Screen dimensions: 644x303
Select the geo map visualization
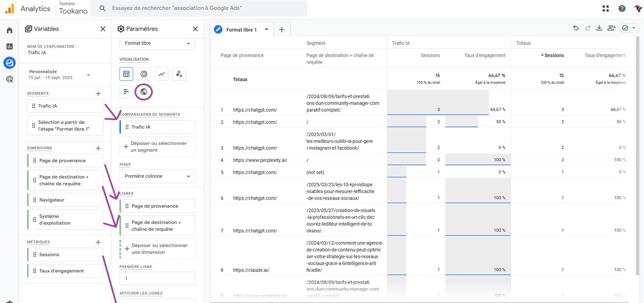pos(144,92)
